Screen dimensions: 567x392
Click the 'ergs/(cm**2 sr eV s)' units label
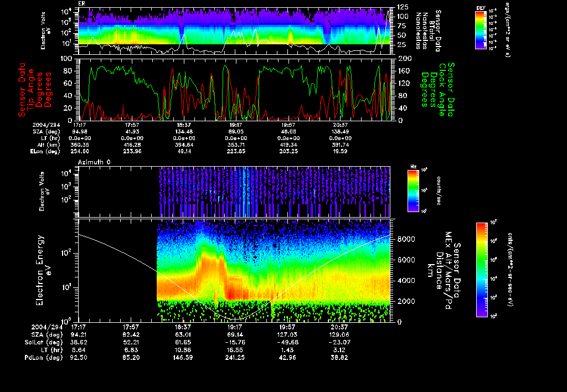pyautogui.click(x=507, y=30)
